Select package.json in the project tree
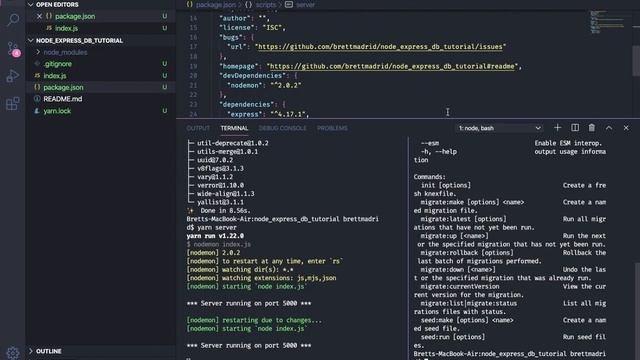Screen dimensions: 640x360 (63, 87)
